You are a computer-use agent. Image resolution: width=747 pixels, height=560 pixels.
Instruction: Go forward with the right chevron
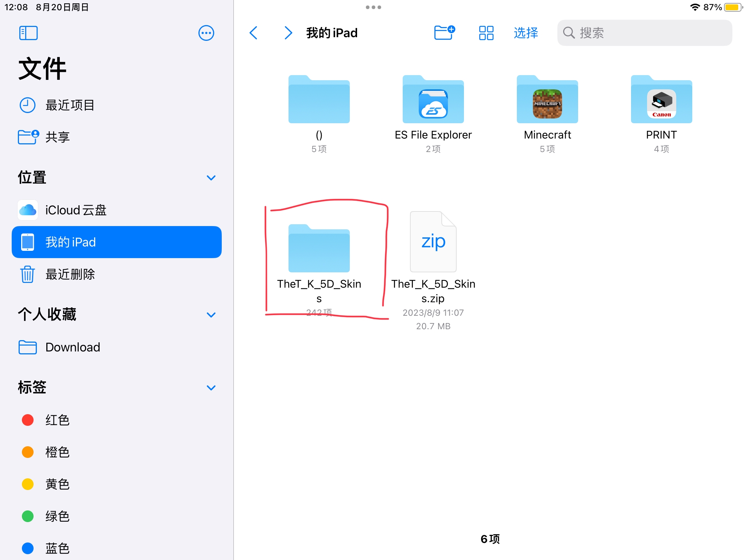(x=288, y=33)
